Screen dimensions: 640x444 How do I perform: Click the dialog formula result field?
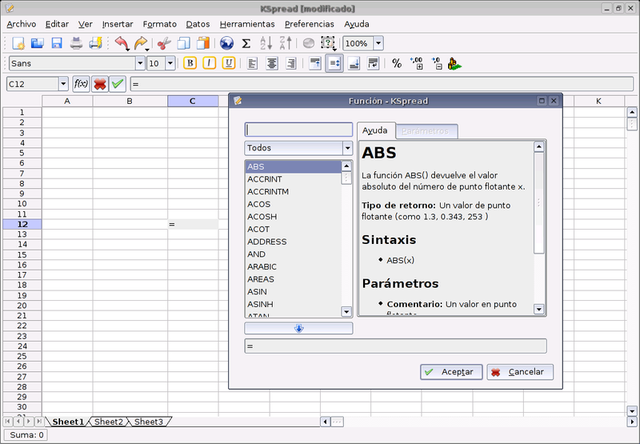point(395,346)
